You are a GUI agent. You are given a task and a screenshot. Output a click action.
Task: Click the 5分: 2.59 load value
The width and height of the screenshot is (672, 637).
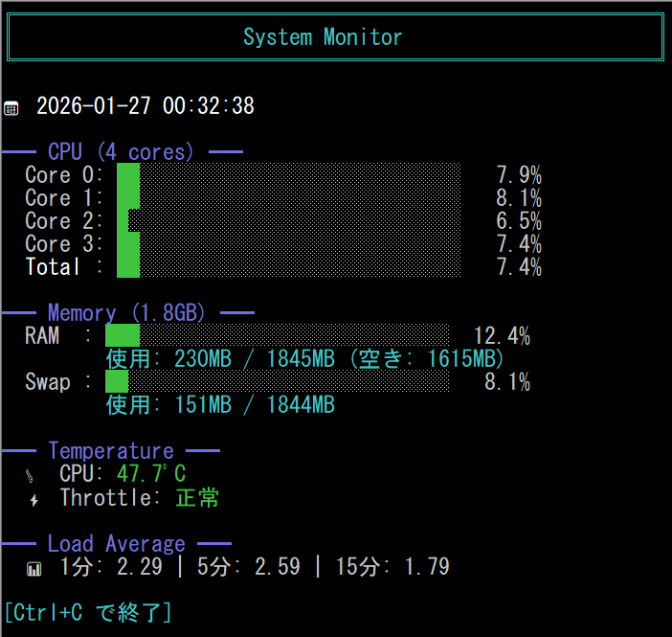(x=249, y=566)
